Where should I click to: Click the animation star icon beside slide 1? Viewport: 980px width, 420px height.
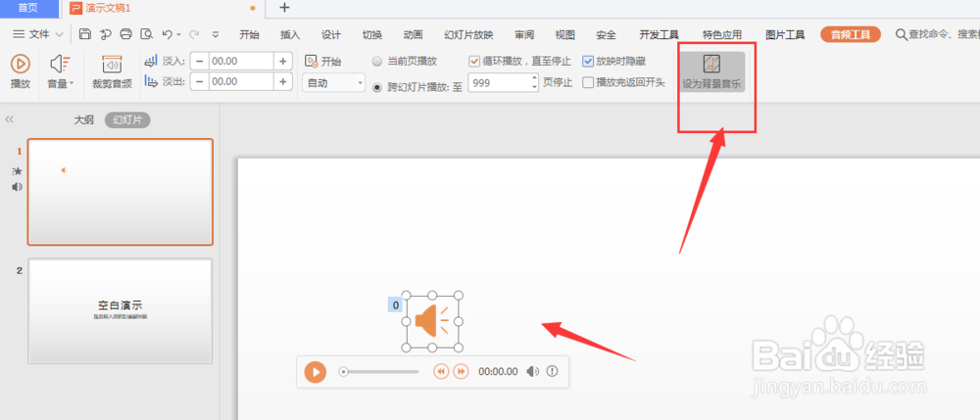[17, 171]
